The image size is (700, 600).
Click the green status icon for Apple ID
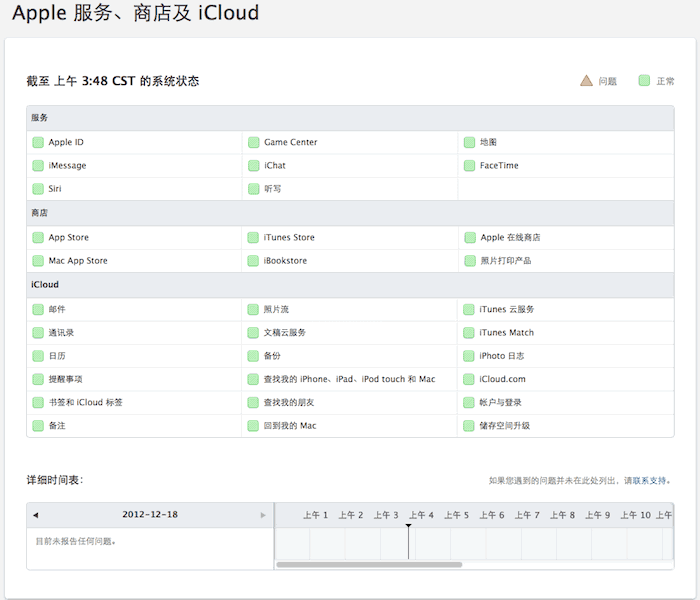coord(38,142)
